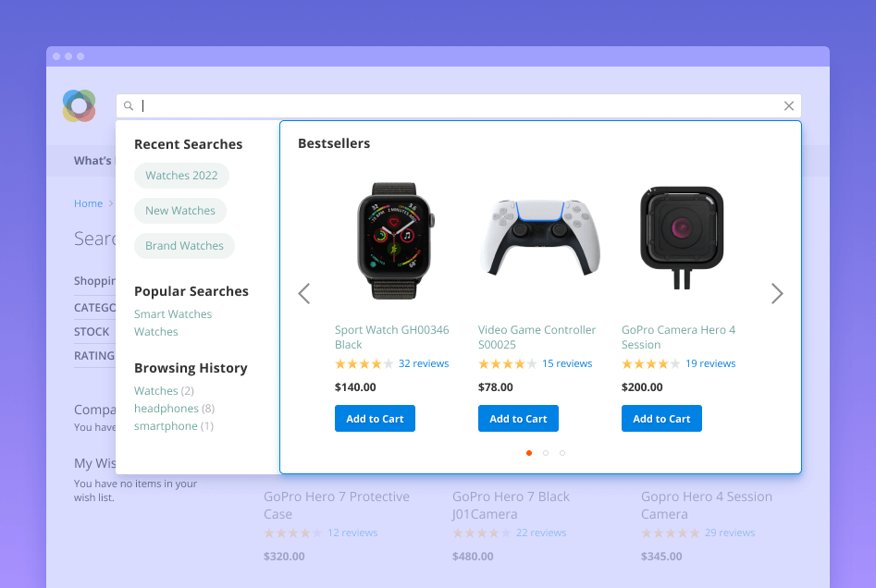
Task: Click star rating of Sport Watch GH00346
Action: [x=364, y=364]
